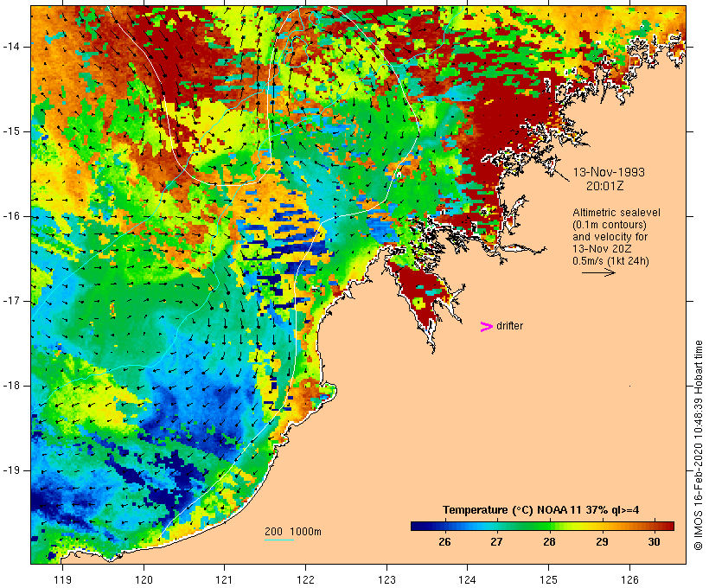Click the colorbar label 26
Screen dimensions: 709x588
pos(444,542)
